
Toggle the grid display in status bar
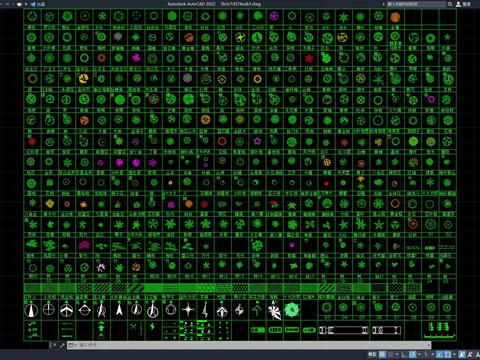[382, 354]
